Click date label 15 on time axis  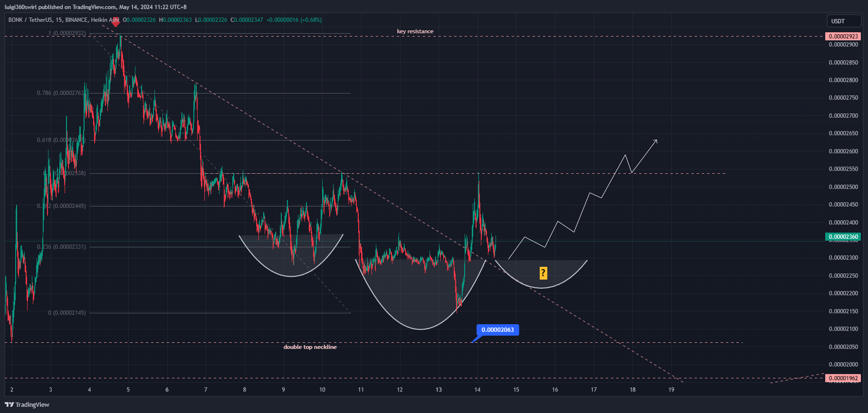click(516, 390)
